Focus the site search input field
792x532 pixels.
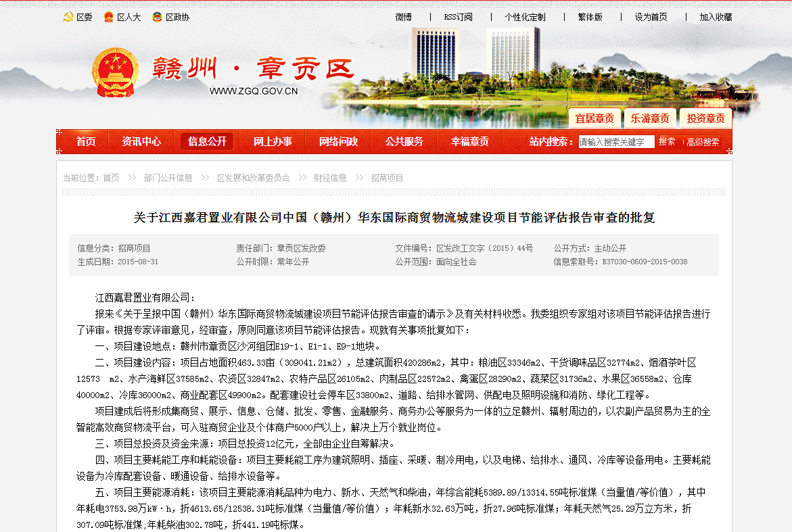[x=616, y=142]
